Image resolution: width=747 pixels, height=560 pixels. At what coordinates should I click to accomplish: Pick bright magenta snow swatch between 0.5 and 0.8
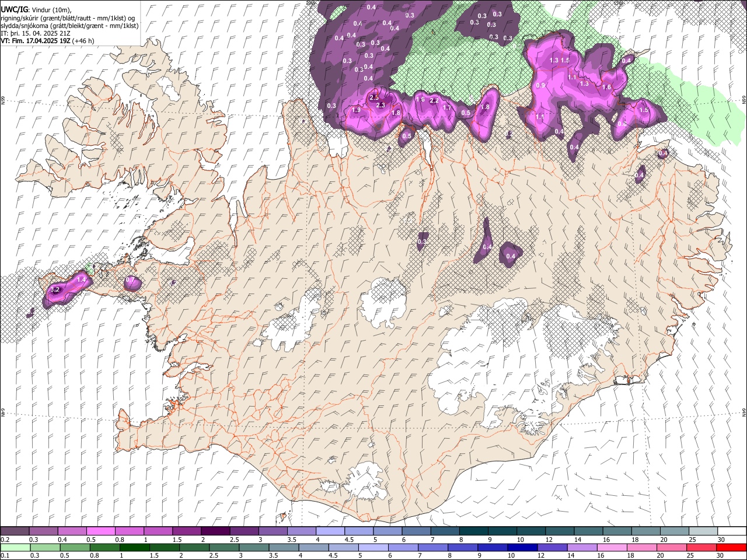coord(100,531)
